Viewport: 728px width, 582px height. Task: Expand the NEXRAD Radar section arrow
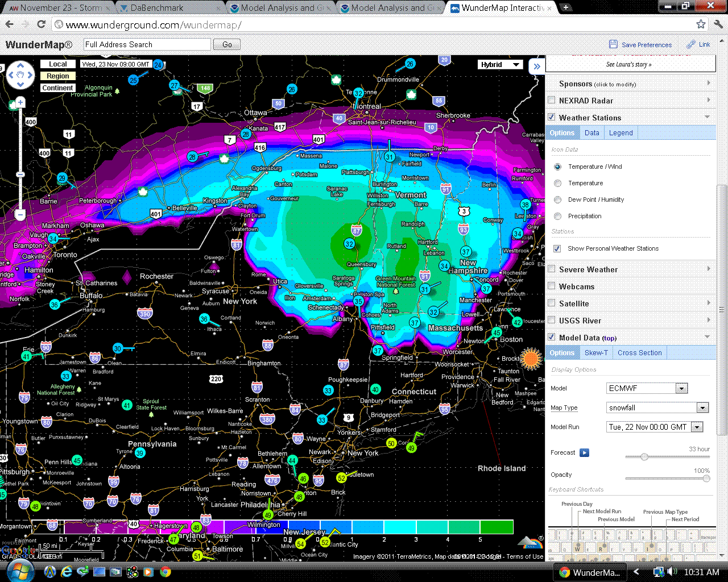tap(708, 100)
